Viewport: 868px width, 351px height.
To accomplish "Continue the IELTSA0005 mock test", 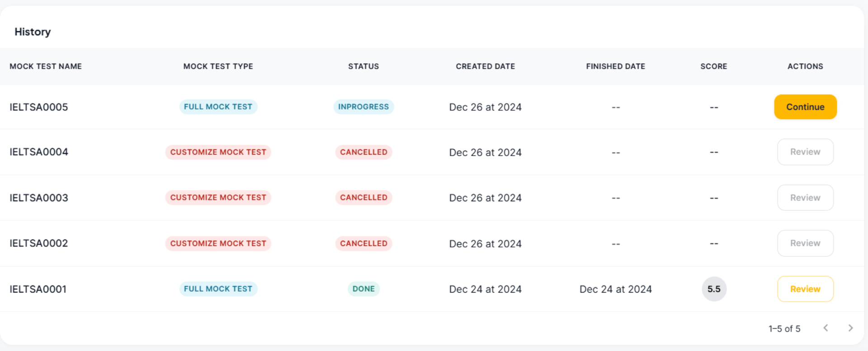I will coord(805,107).
